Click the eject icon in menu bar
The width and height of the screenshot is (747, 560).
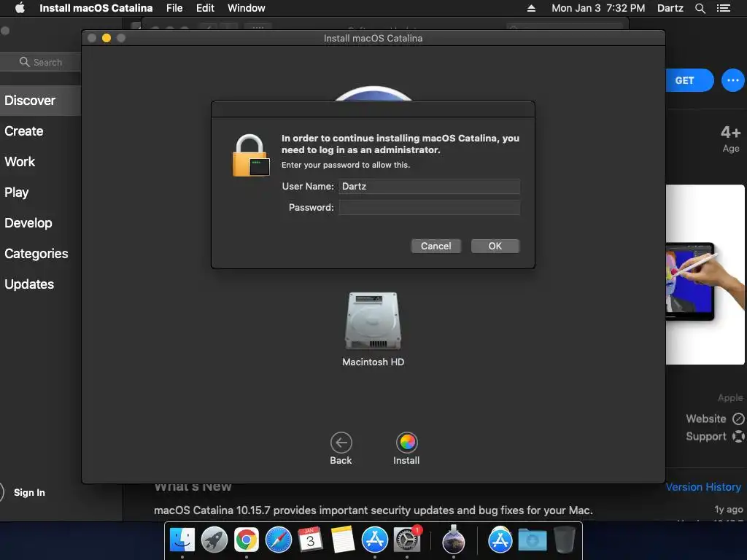coord(531,8)
